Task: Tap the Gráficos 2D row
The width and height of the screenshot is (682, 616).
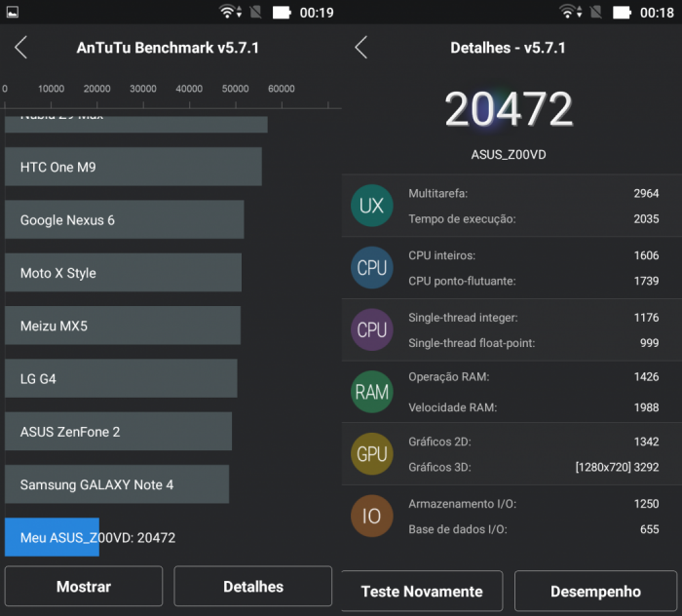Action: 533,442
